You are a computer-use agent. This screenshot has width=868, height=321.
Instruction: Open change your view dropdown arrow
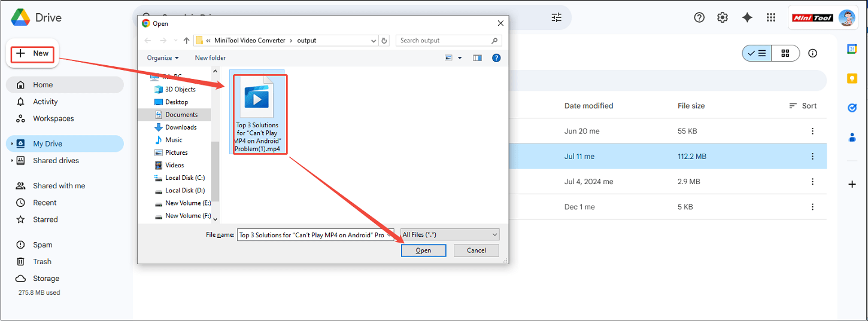[x=460, y=58]
